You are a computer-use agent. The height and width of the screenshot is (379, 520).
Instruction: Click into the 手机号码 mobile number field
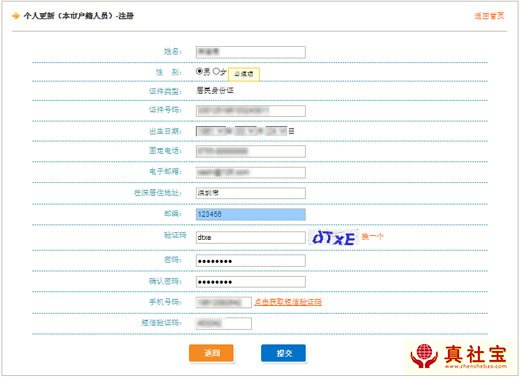tap(224, 302)
